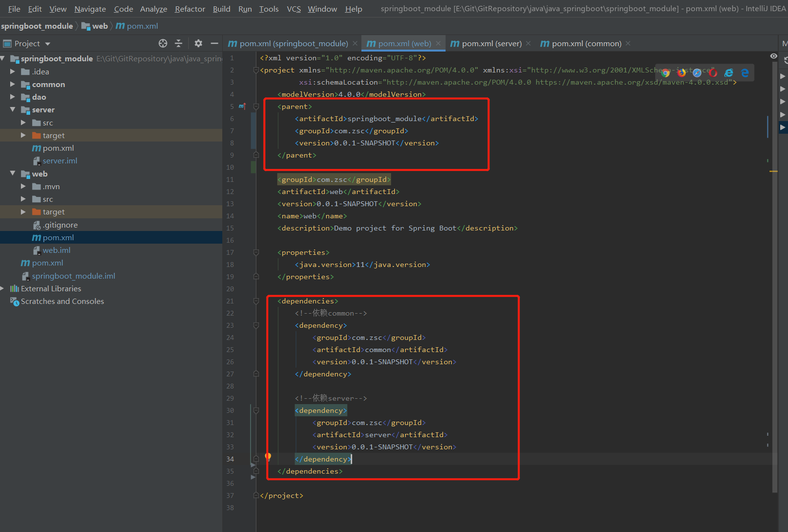Close the pom.xml (web) tab

(438, 43)
